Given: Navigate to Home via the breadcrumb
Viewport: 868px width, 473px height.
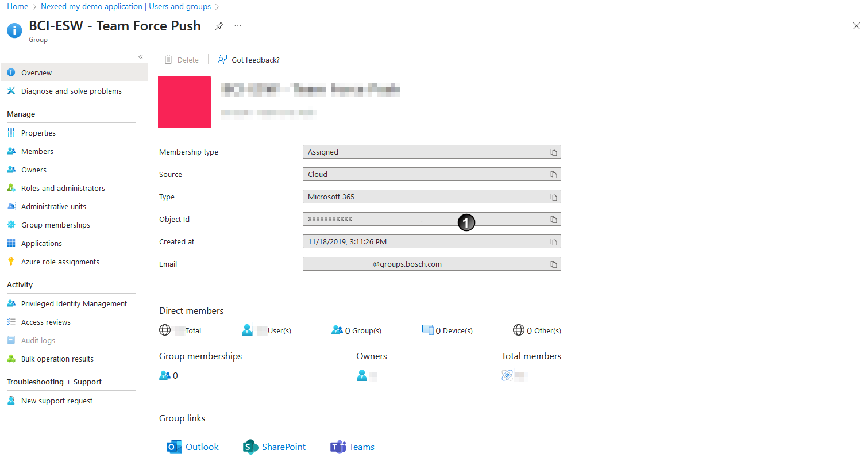Looking at the screenshot, I should 17,6.
